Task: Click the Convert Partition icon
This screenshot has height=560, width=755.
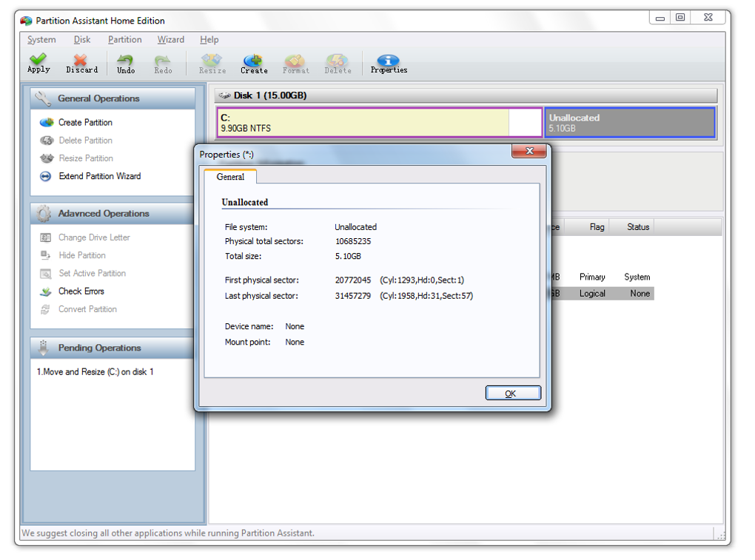Action: click(x=45, y=309)
